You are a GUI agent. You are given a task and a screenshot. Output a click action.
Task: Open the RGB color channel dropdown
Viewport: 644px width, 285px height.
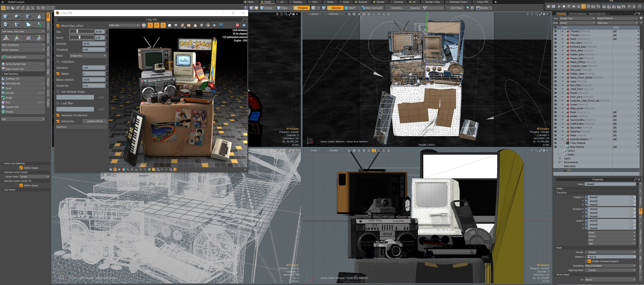124,25
